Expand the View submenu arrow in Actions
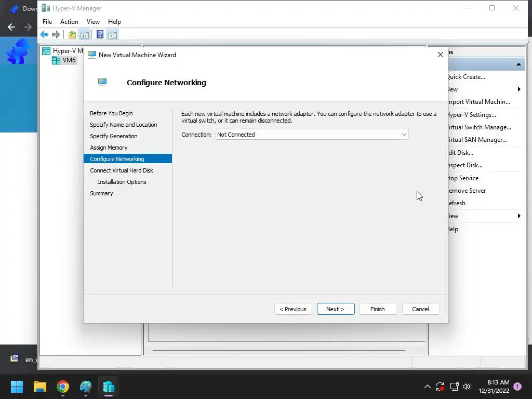The width and height of the screenshot is (532, 399). coord(519,216)
